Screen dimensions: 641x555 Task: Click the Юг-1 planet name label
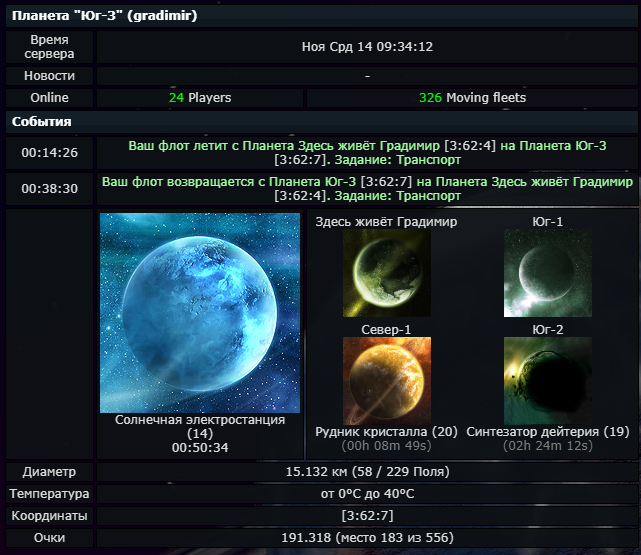pos(547,222)
